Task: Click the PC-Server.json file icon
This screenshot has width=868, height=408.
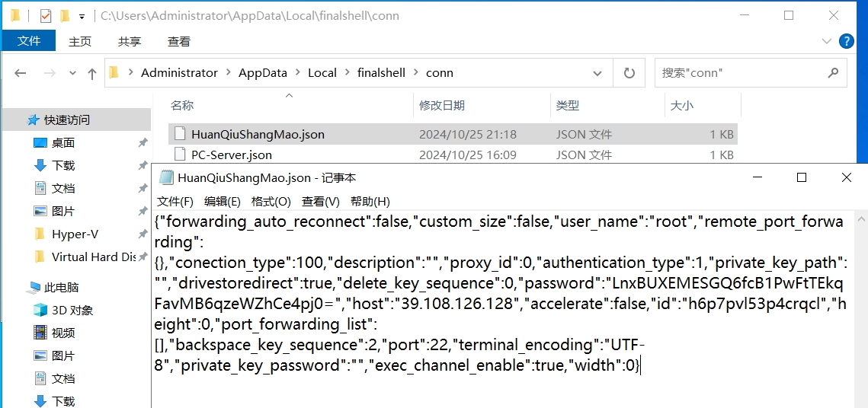Action: 179,155
